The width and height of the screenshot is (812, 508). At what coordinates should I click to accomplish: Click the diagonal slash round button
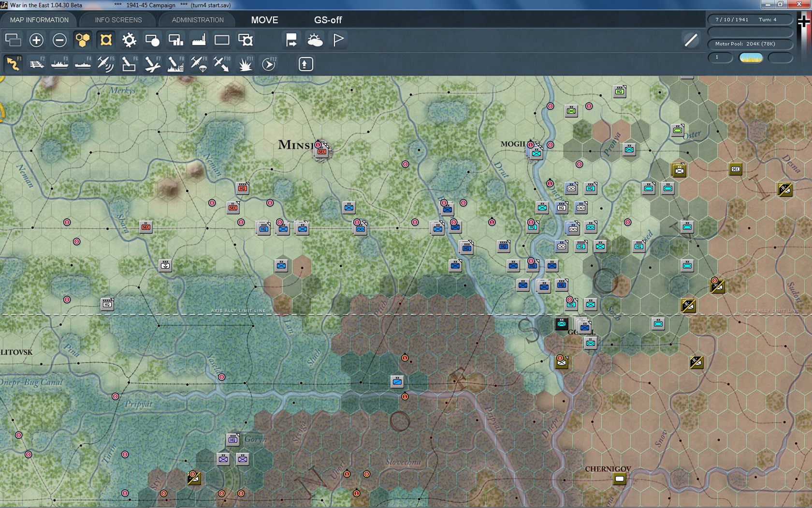691,40
